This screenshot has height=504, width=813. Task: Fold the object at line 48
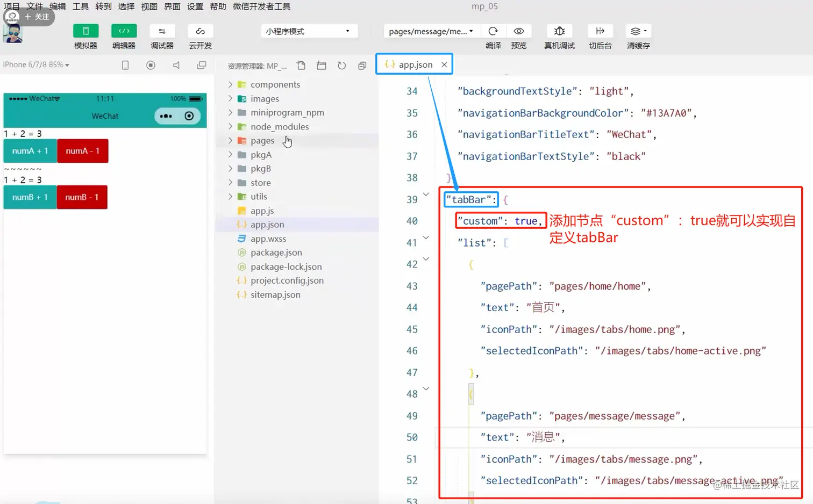click(426, 388)
